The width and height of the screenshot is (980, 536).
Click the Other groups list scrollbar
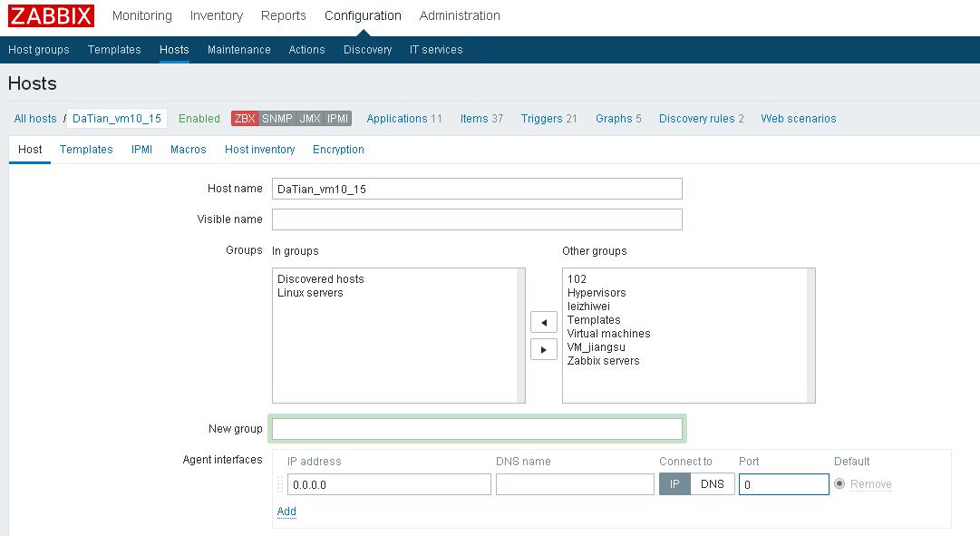point(810,336)
